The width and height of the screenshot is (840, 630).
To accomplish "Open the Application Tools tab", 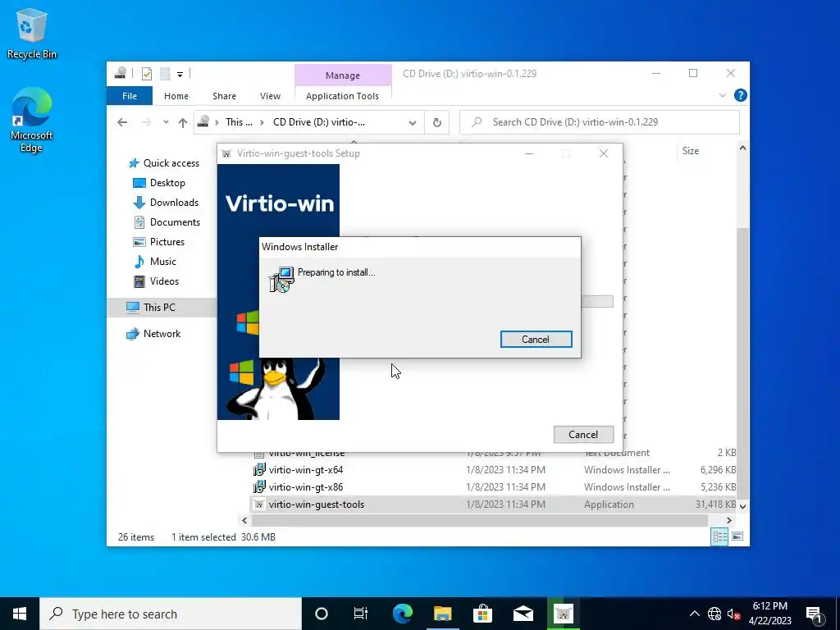I will pyautogui.click(x=342, y=96).
